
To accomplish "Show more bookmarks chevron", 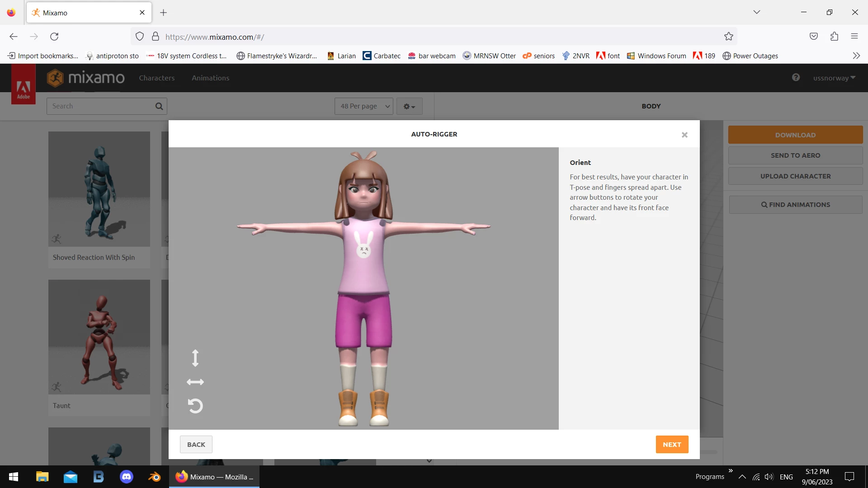I will tap(856, 56).
